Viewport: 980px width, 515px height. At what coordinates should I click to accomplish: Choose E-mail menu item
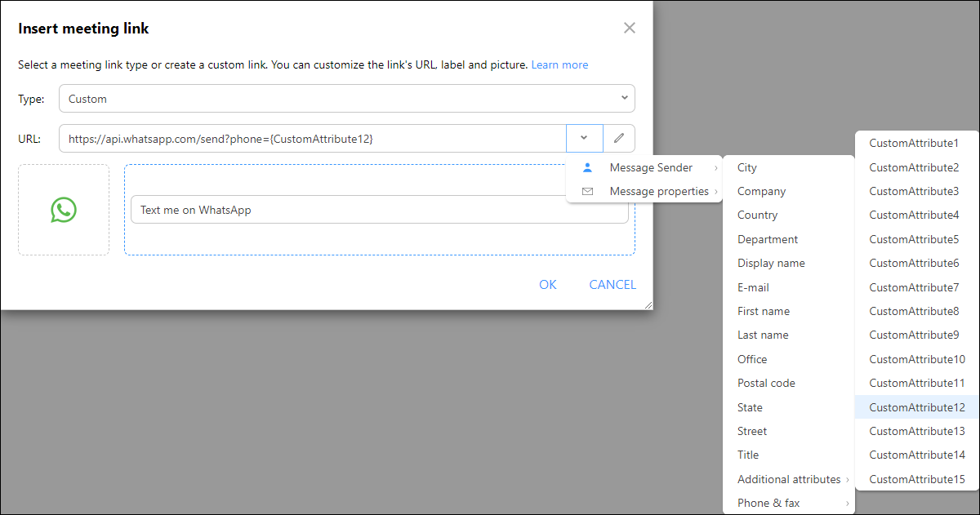pos(789,287)
